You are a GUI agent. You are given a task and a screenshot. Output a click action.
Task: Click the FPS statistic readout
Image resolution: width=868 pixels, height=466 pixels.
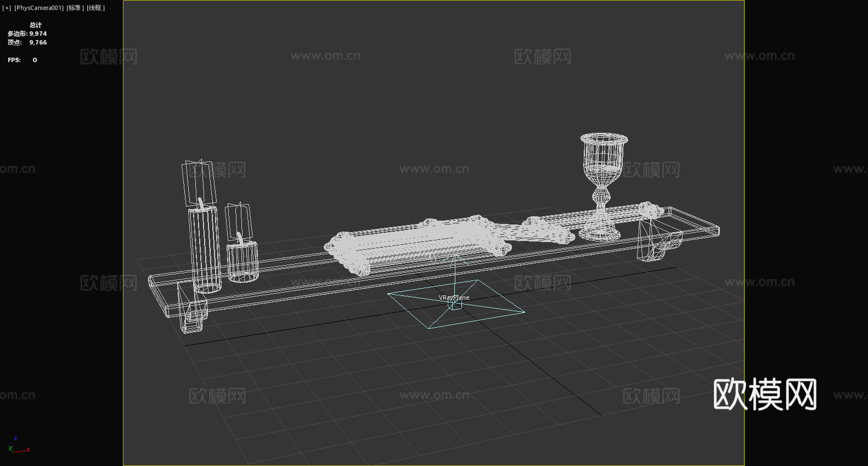(x=22, y=60)
